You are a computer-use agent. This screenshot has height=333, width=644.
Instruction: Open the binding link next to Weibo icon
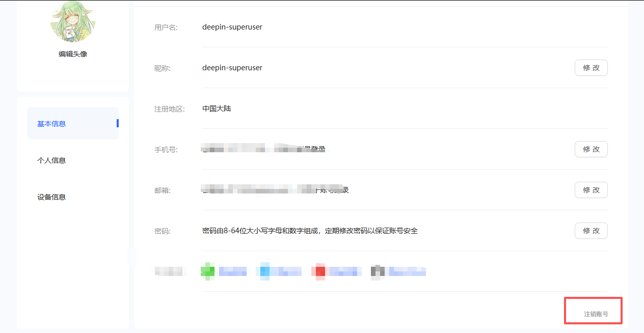click(344, 271)
